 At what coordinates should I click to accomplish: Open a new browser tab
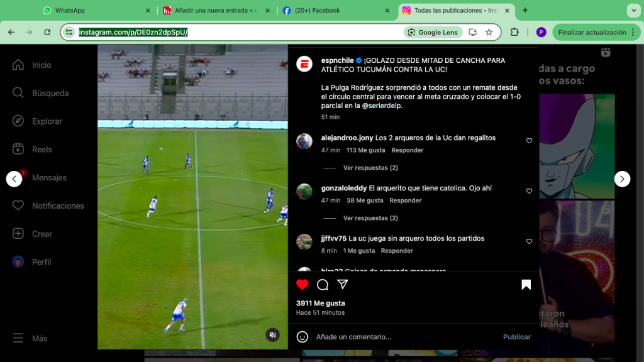(x=525, y=10)
